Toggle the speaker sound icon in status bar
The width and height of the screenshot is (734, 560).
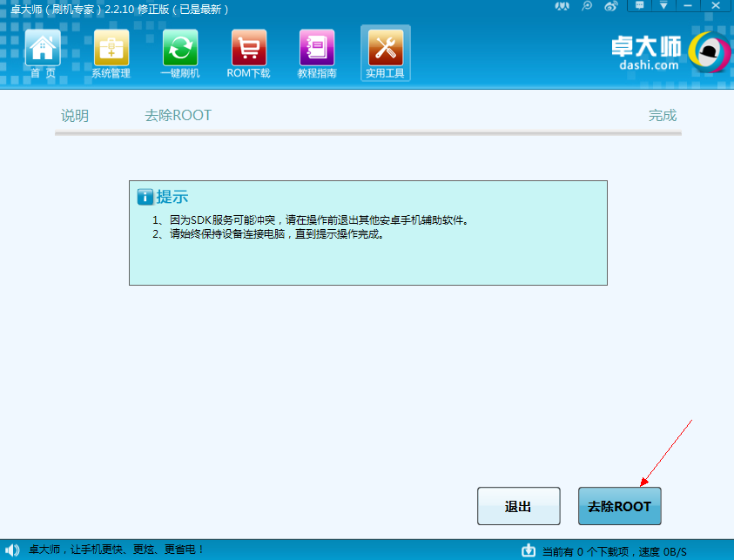click(12, 550)
